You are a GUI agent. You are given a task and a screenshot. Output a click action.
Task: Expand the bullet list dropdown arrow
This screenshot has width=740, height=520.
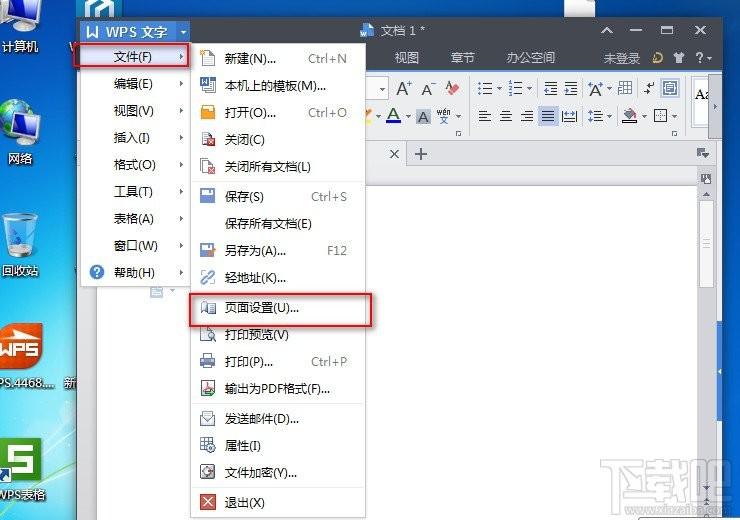[500, 88]
